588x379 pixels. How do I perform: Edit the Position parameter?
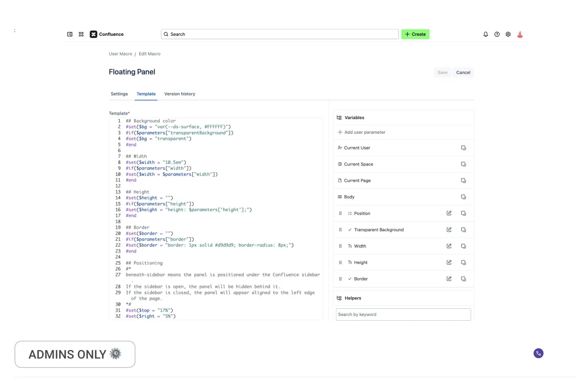click(x=449, y=213)
